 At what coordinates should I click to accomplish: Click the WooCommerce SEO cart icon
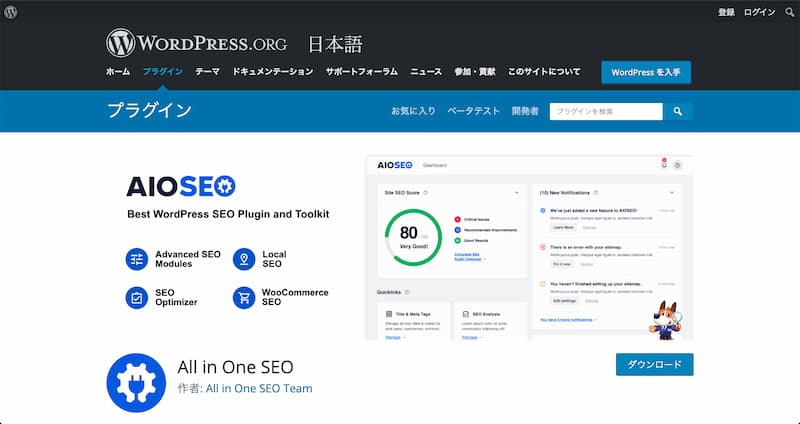(244, 297)
